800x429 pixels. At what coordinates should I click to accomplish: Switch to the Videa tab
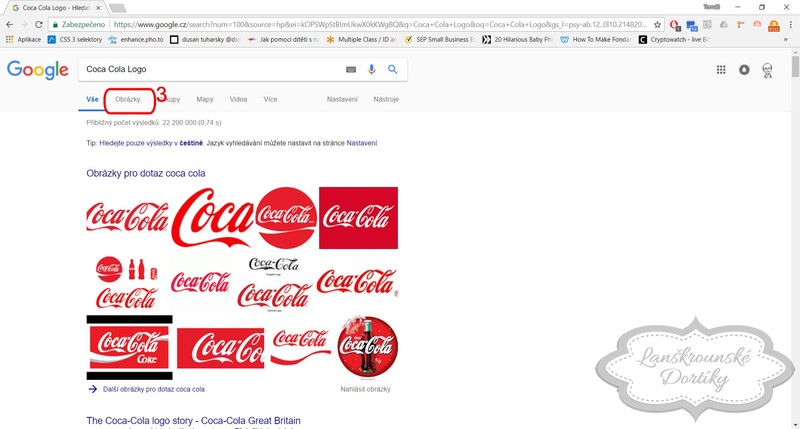[238, 100]
